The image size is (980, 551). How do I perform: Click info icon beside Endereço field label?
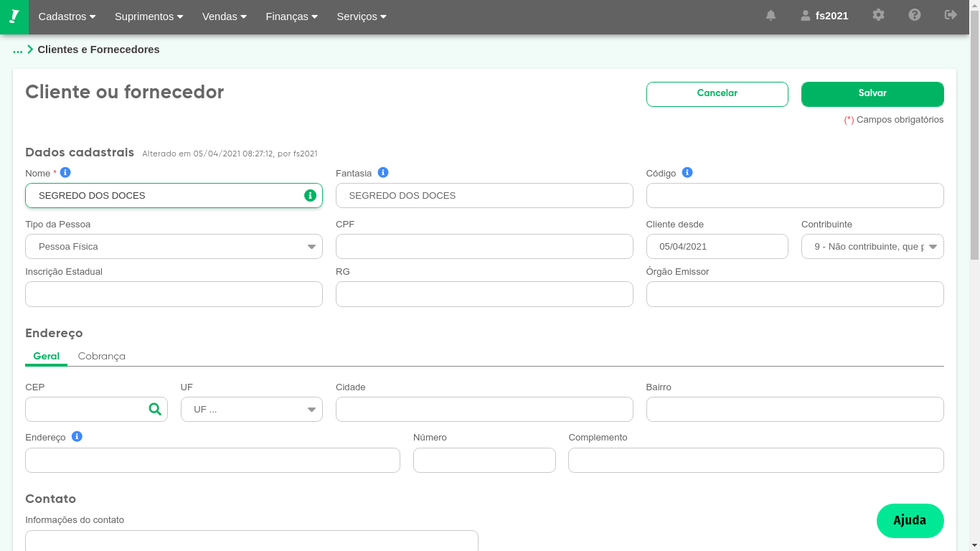coord(77,436)
